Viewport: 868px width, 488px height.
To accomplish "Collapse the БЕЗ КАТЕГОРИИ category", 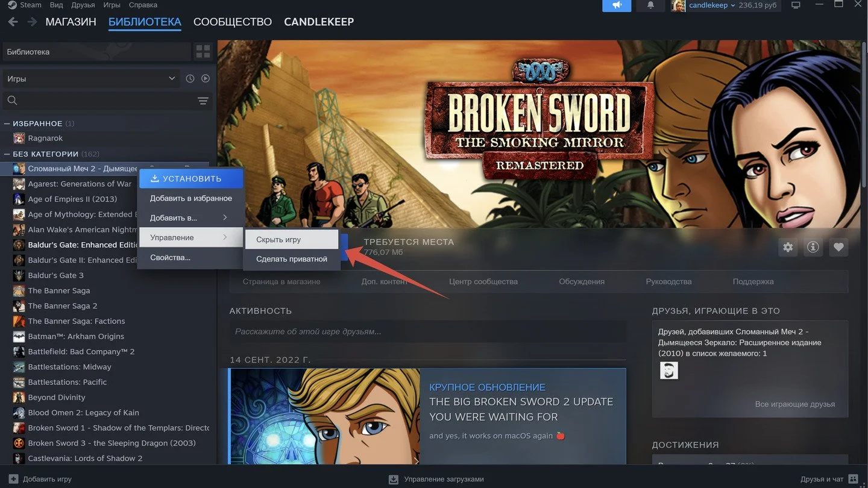I will point(7,154).
